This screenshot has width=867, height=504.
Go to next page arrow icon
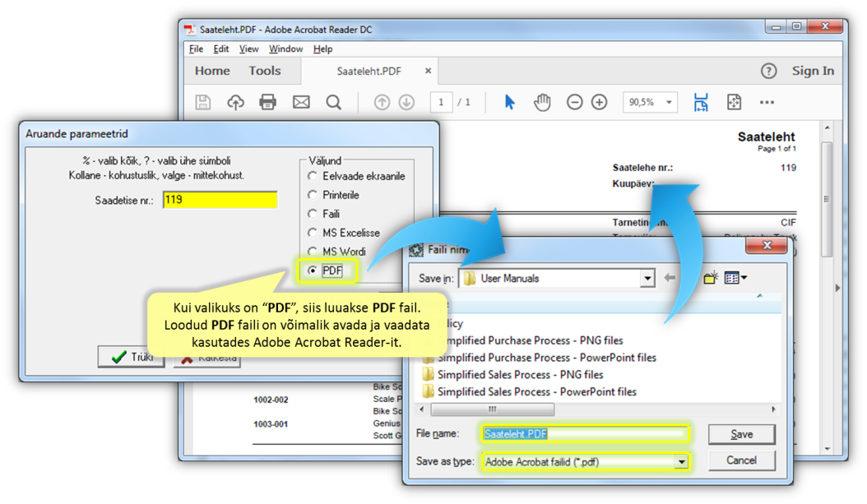click(x=406, y=102)
